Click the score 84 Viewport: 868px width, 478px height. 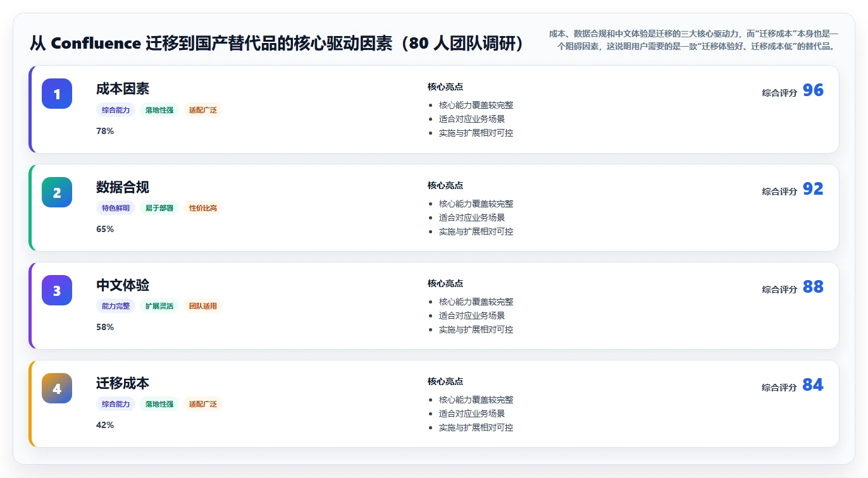point(813,385)
